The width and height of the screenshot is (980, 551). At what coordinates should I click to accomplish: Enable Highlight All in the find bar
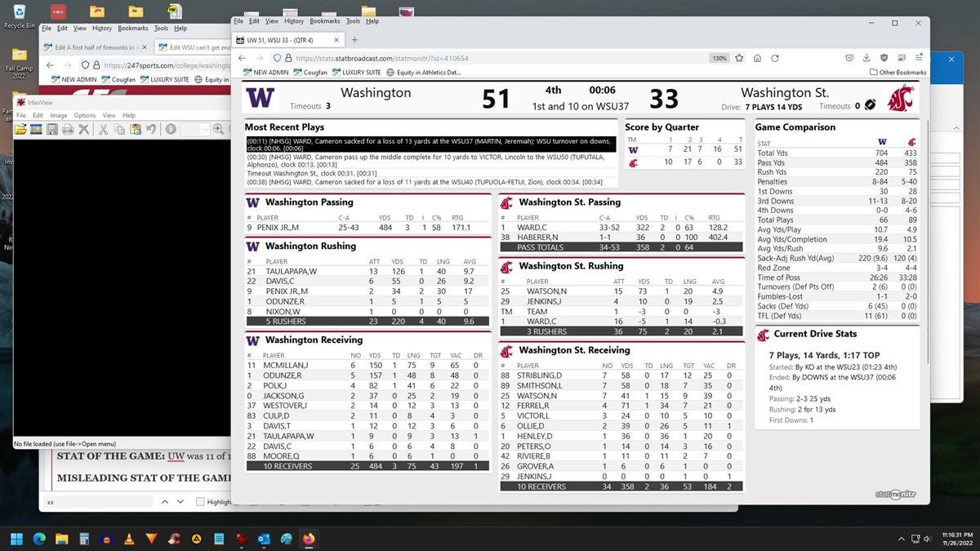pyautogui.click(x=200, y=500)
